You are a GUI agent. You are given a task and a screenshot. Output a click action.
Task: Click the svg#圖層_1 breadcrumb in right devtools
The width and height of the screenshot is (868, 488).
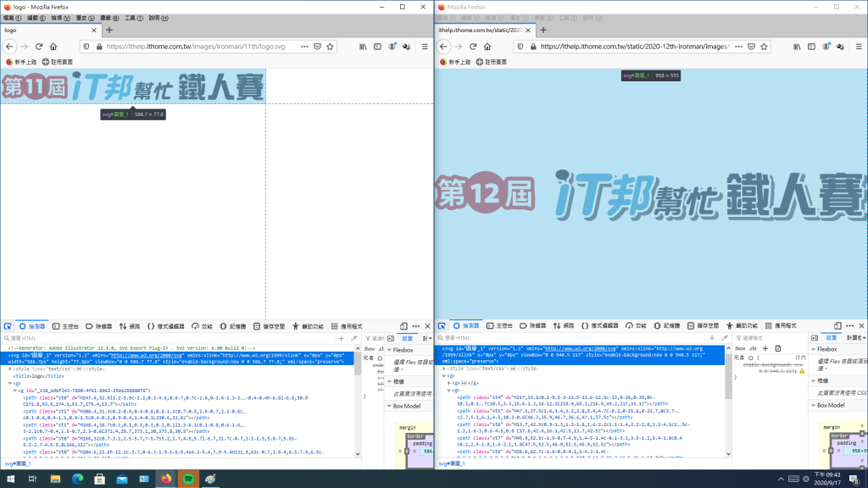(x=452, y=463)
